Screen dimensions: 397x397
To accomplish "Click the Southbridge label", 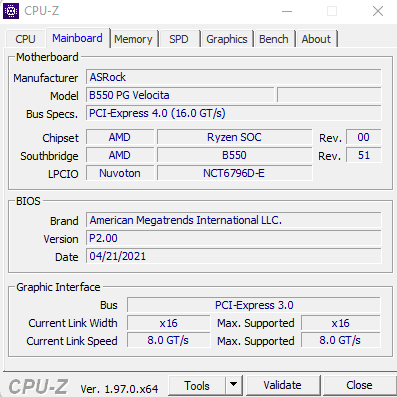I will pos(49,156).
